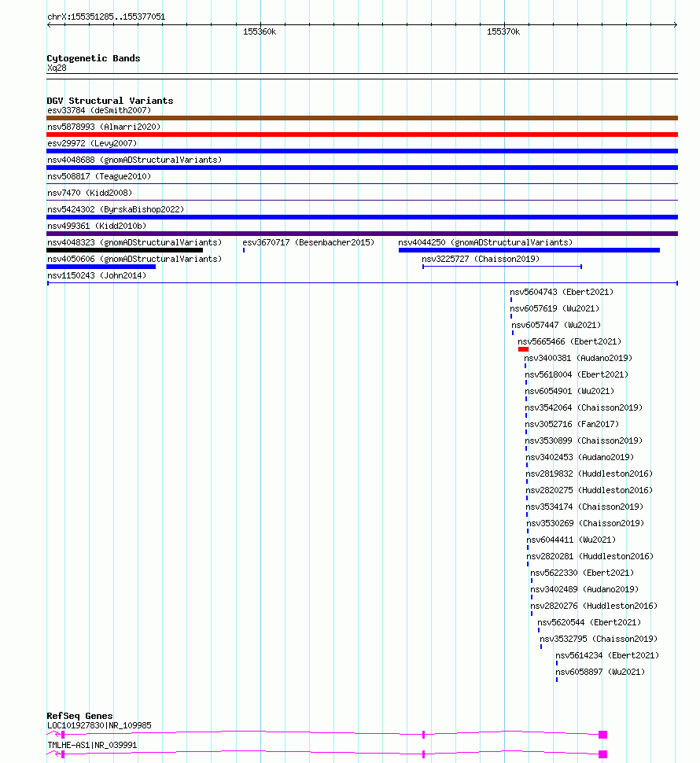Open esv29972 (Levy2007) variant label
Image resolution: width=700 pixels, height=763 pixels.
(x=92, y=143)
